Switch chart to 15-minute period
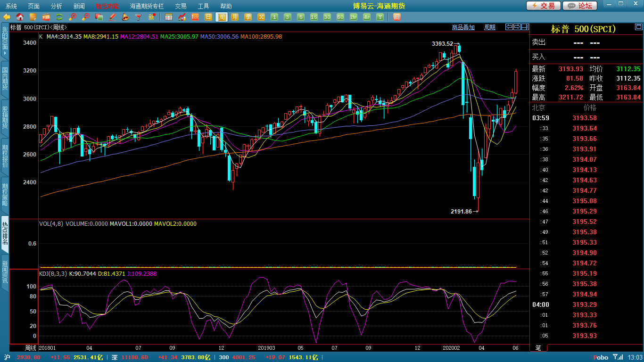 (314, 17)
